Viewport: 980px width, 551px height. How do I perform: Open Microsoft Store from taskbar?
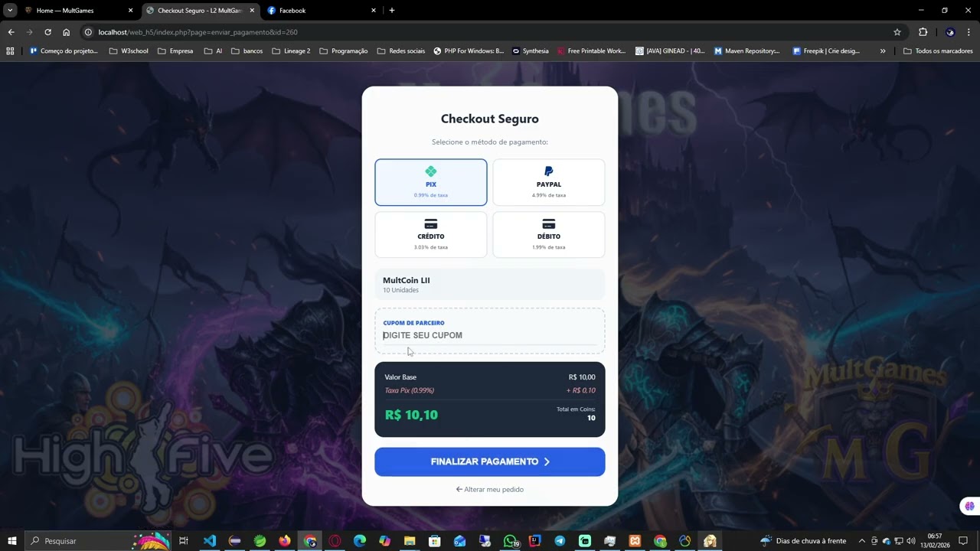[435, 541]
